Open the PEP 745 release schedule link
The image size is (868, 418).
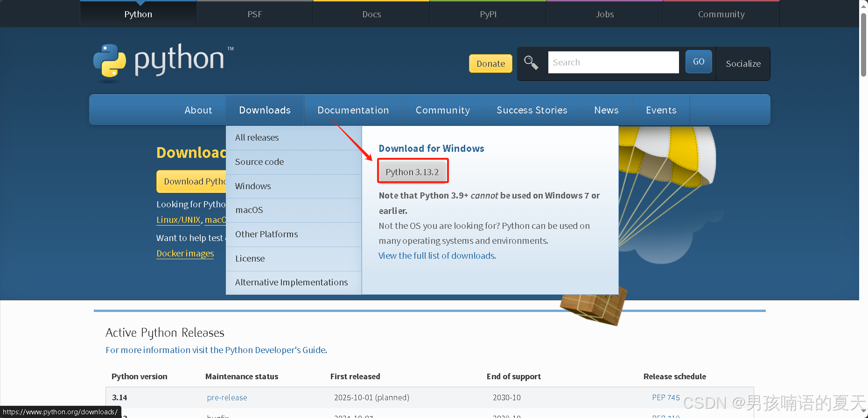tap(666, 398)
